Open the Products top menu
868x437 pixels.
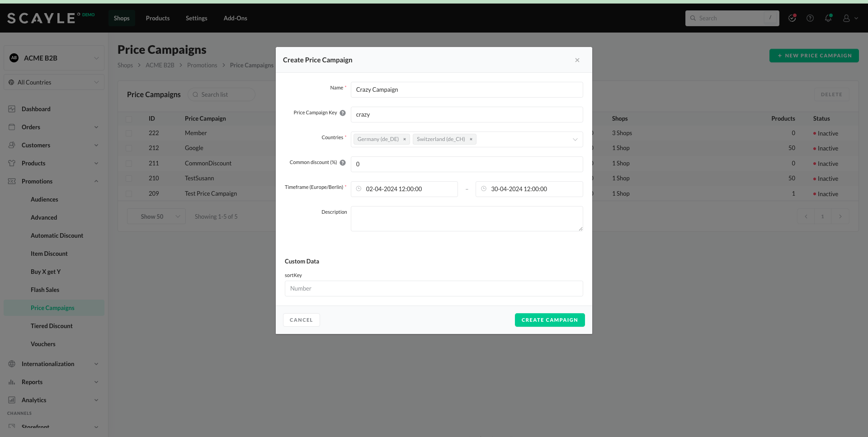(157, 18)
